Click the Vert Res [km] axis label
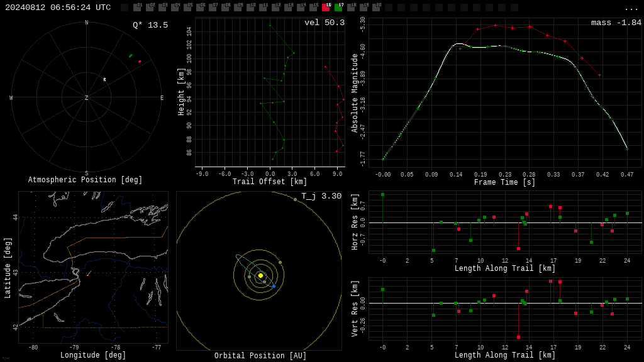This screenshot has height=362, width=644. click(355, 309)
